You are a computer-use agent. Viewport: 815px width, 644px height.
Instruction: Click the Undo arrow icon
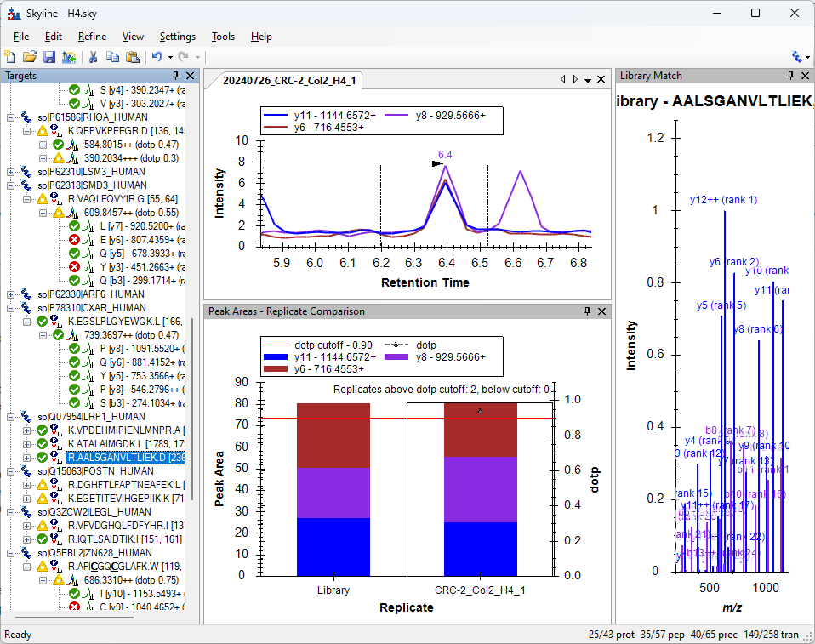pyautogui.click(x=157, y=57)
